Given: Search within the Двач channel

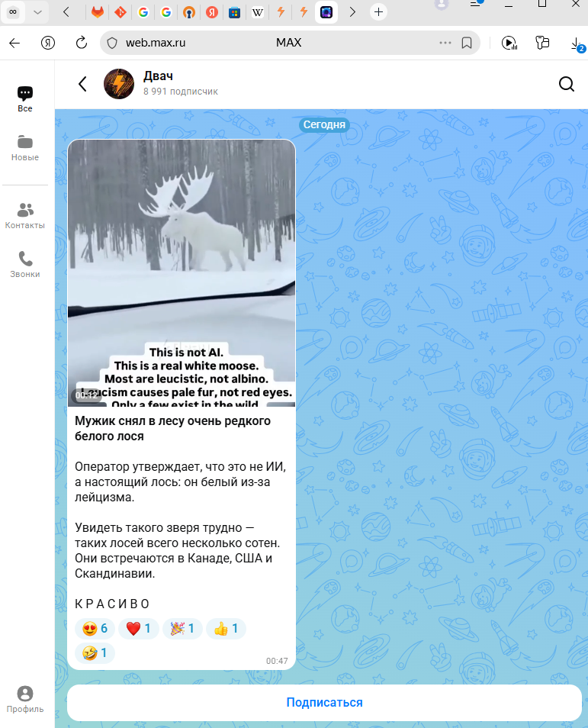Looking at the screenshot, I should coord(566,84).
